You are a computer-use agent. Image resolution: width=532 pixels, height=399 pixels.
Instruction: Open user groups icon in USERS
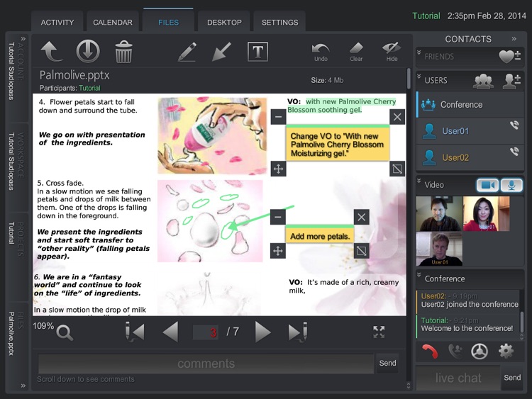484,81
